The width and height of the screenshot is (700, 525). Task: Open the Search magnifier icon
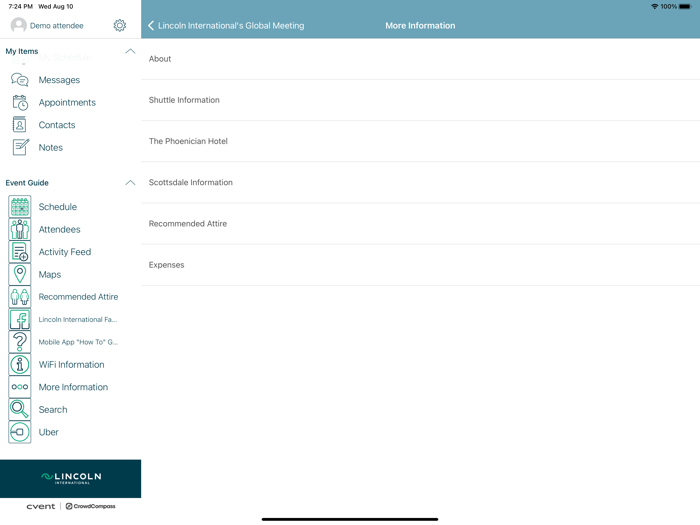click(x=20, y=410)
